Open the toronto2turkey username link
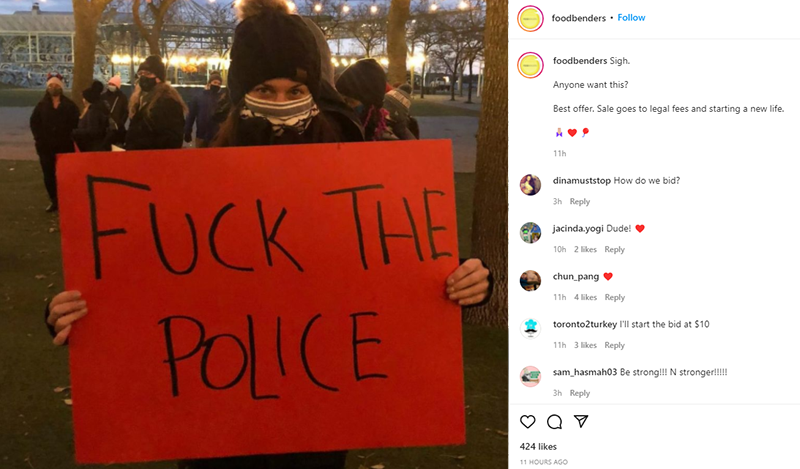This screenshot has height=469, width=800. [x=585, y=324]
